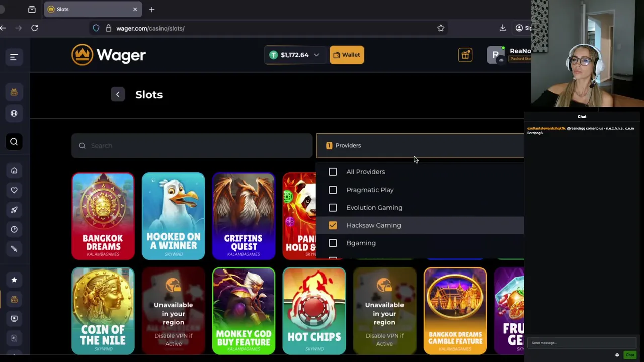
Task: Check the All Providers checkbox
Action: click(x=333, y=172)
